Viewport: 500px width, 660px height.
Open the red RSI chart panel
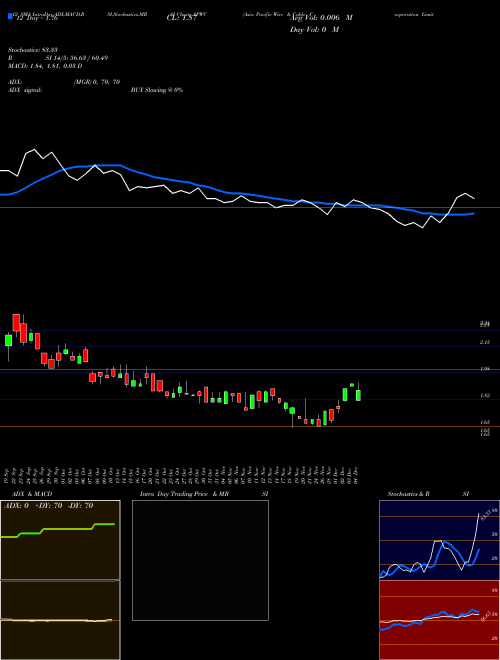point(439,620)
